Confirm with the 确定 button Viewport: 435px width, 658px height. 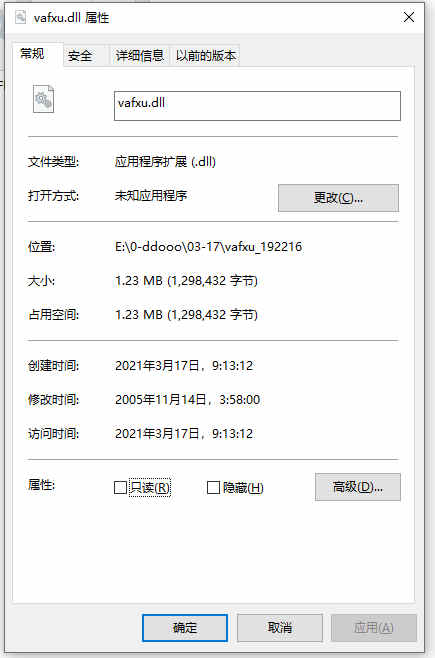tap(185, 628)
